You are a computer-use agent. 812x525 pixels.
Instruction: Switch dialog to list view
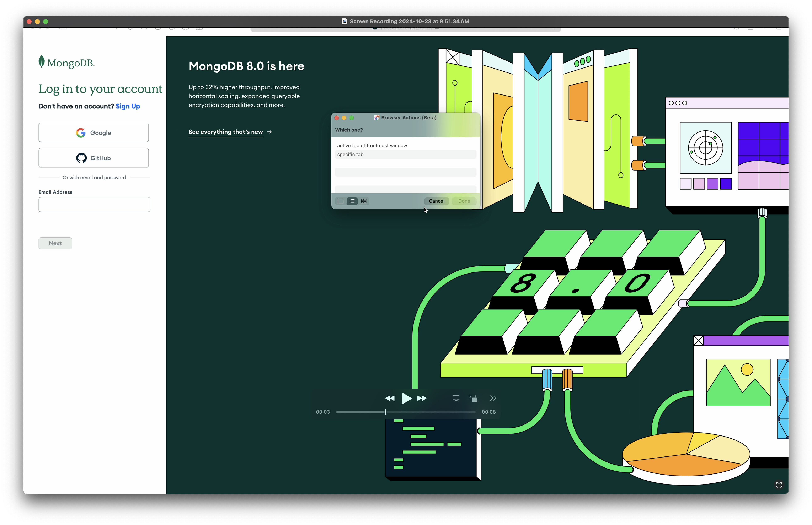[x=352, y=201]
